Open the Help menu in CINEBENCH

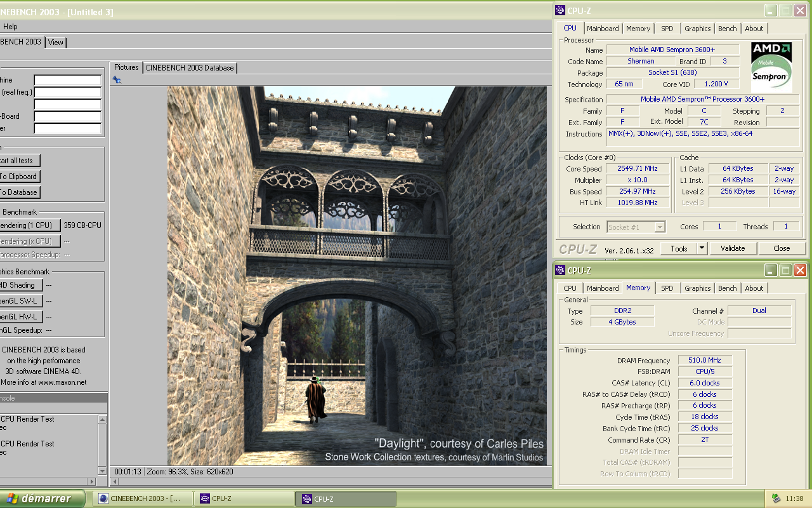pyautogui.click(x=10, y=27)
